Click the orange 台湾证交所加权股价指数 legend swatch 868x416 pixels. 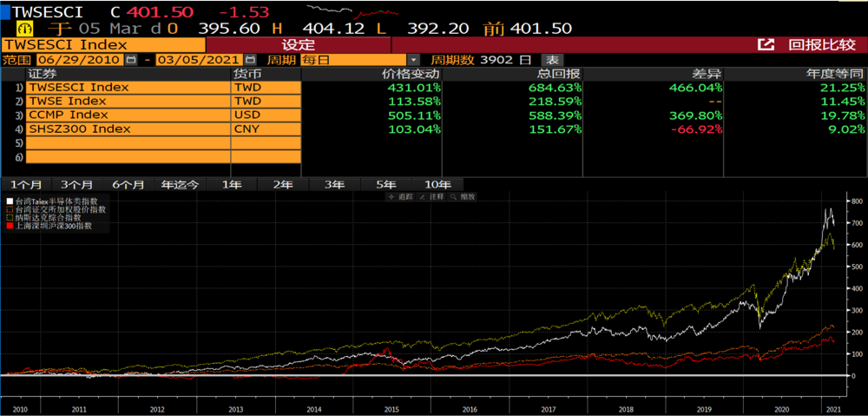pos(10,209)
